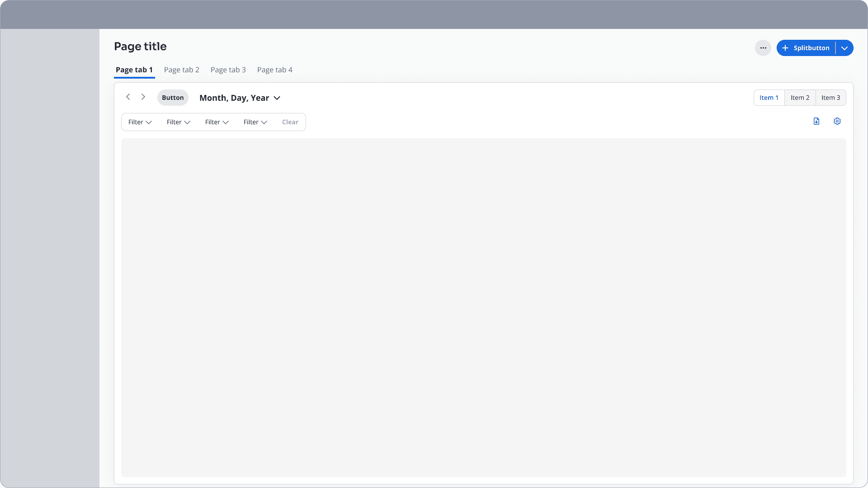Screen dimensions: 868x488
Task: Navigate to previous date with left chevron
Action: tap(128, 97)
